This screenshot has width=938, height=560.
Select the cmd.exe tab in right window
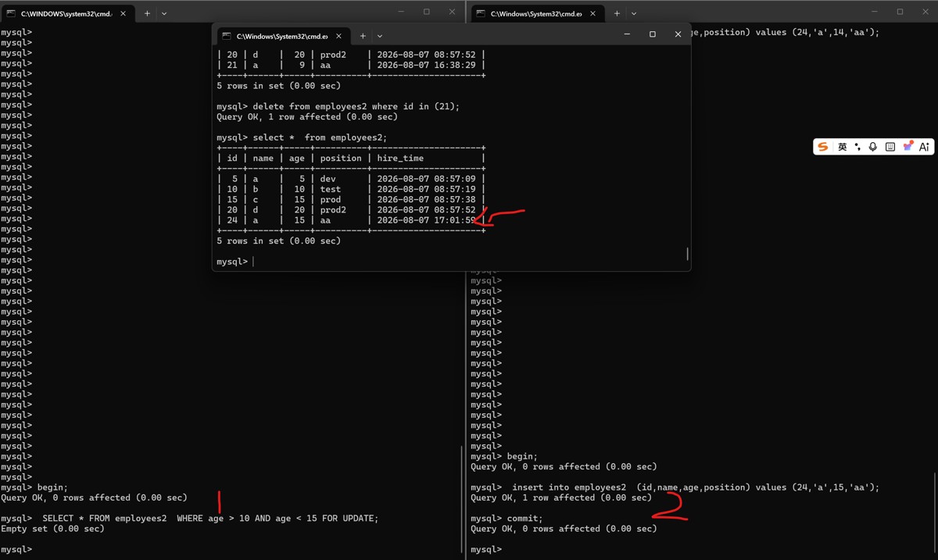coord(536,13)
